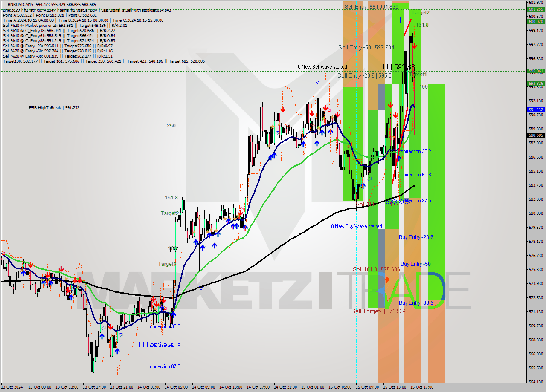Click the '14 Oct 05:00' time axis label
Image resolution: width=546 pixels, height=392 pixels.
point(176,387)
